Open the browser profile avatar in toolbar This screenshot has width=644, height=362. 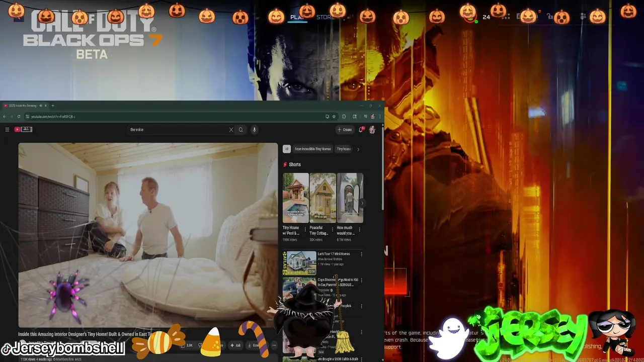point(372,117)
